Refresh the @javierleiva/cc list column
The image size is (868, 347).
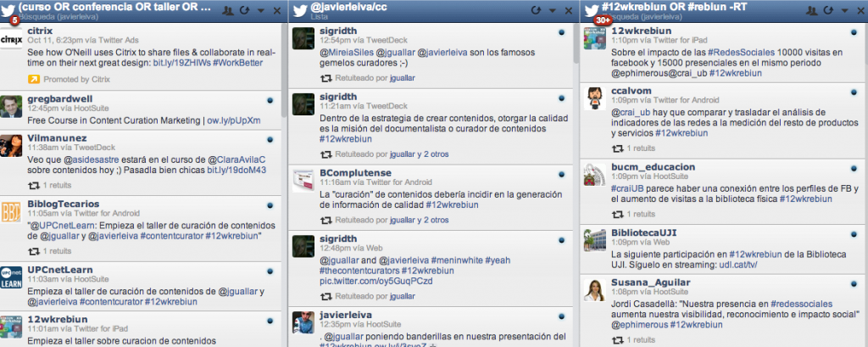coord(536,10)
